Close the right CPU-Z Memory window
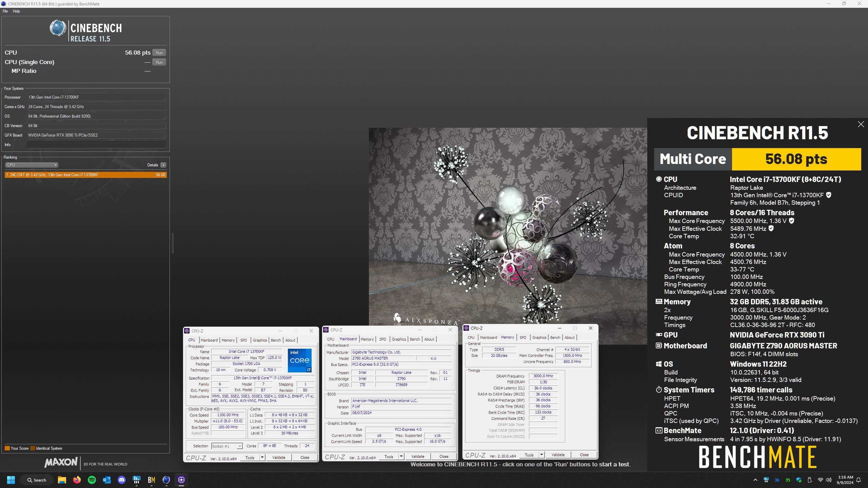This screenshot has height=488, width=868. pyautogui.click(x=591, y=328)
